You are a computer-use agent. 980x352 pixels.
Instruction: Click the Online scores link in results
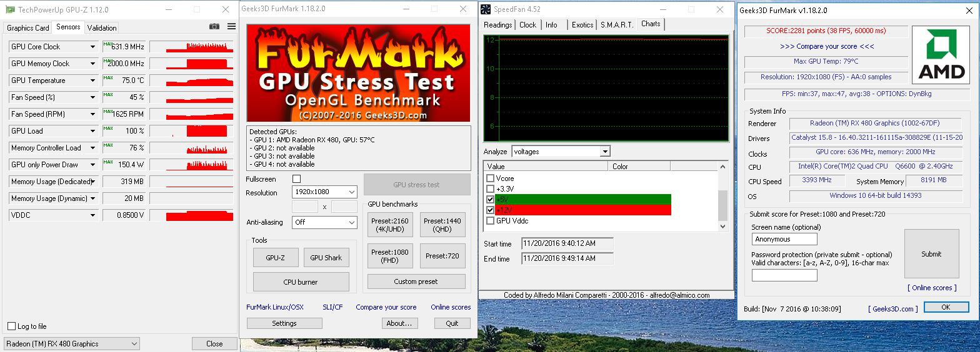click(x=932, y=288)
